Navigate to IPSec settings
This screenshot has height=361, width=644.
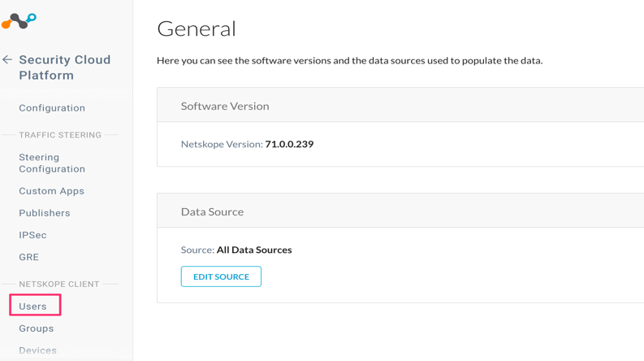[x=32, y=235]
